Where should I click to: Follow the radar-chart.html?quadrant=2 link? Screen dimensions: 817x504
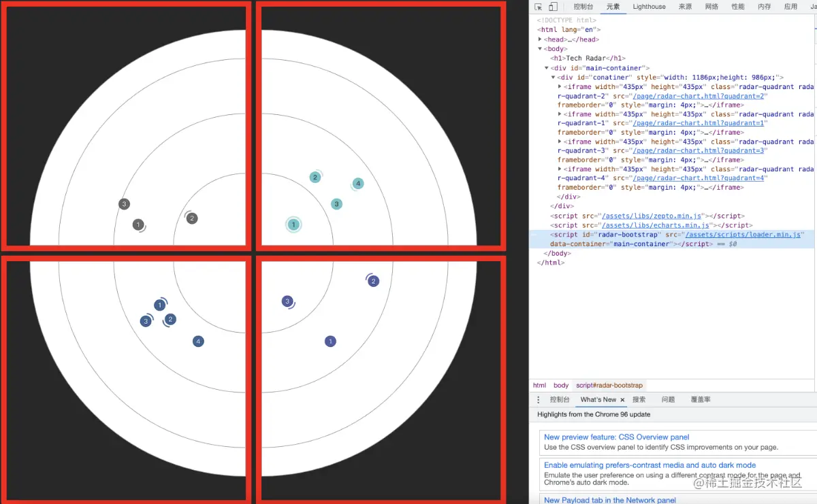(x=699, y=96)
